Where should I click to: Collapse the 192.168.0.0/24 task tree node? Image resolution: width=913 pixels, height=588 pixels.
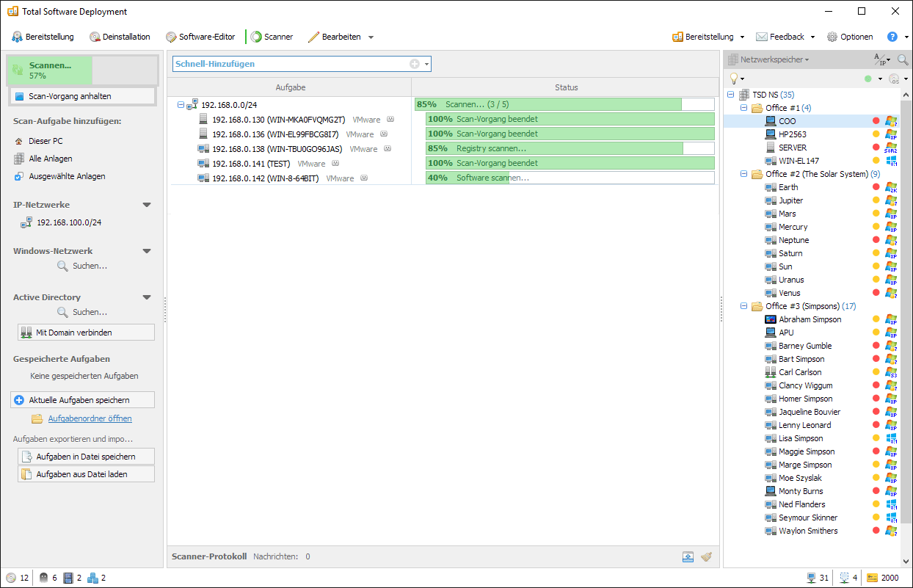181,105
